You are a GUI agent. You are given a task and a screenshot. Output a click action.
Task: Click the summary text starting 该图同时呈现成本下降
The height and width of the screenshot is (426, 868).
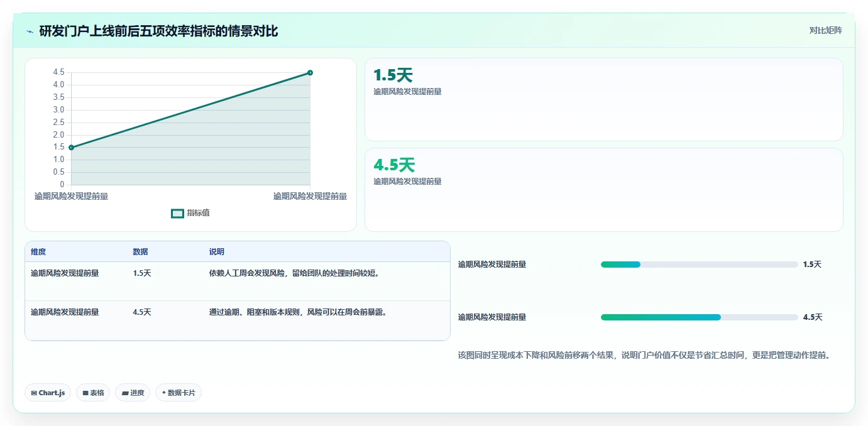[644, 356]
